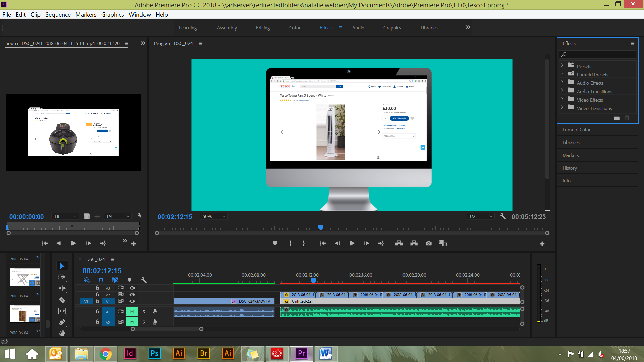Image resolution: width=644 pixels, height=362 pixels.
Task: Click Export Frame camera icon
Action: point(429,243)
